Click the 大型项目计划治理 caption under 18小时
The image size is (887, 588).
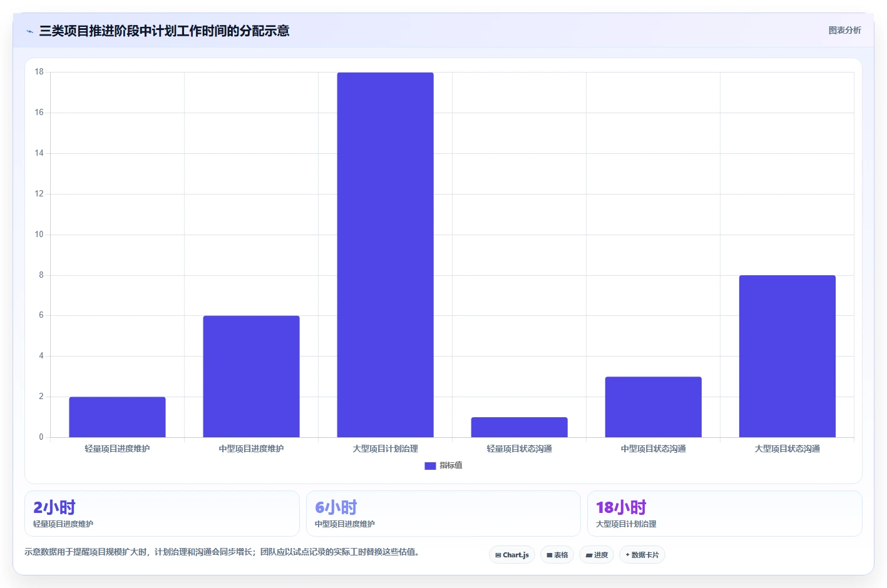coord(626,524)
